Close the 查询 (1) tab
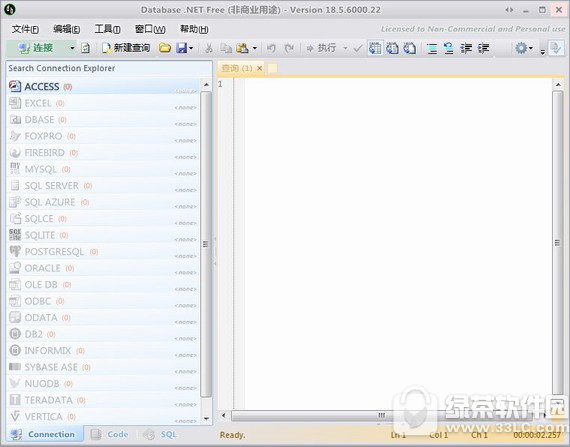The height and width of the screenshot is (447, 570). [x=260, y=68]
